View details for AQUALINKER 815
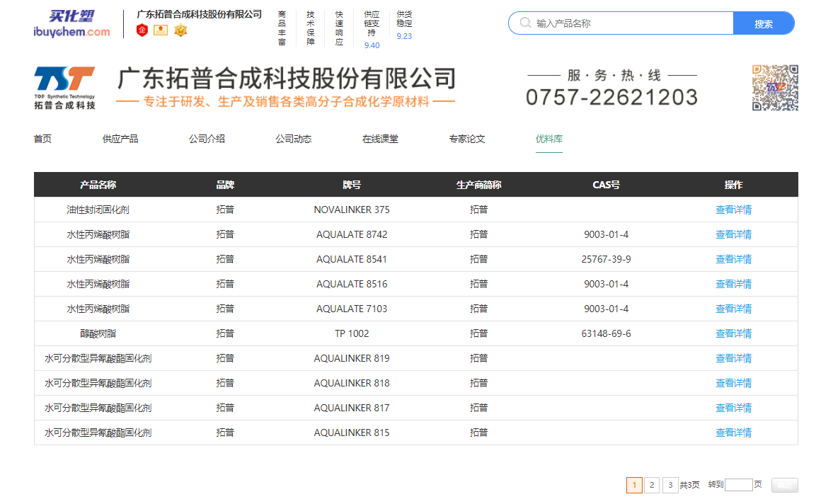 (733, 433)
